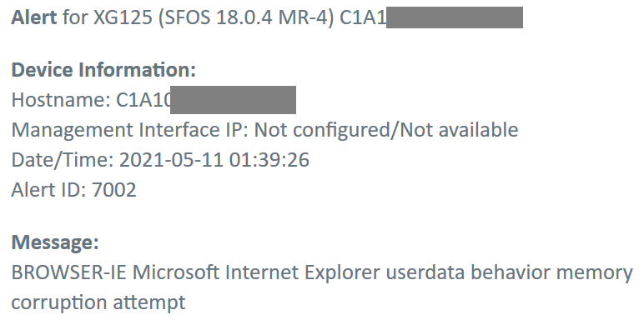Screen dimensions: 644x320
Task: Click the Date/Time label
Action: click(63, 160)
